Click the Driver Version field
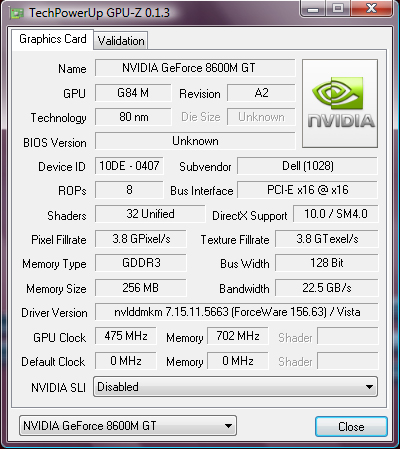This screenshot has width=400, height=449. (x=237, y=312)
